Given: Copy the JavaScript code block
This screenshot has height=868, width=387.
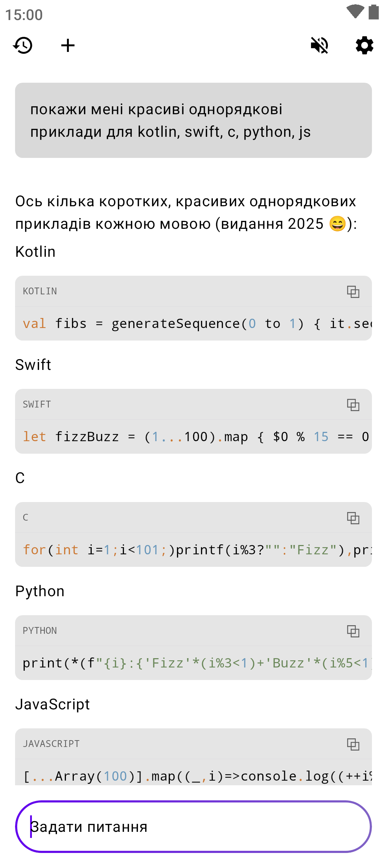Looking at the screenshot, I should click(353, 744).
